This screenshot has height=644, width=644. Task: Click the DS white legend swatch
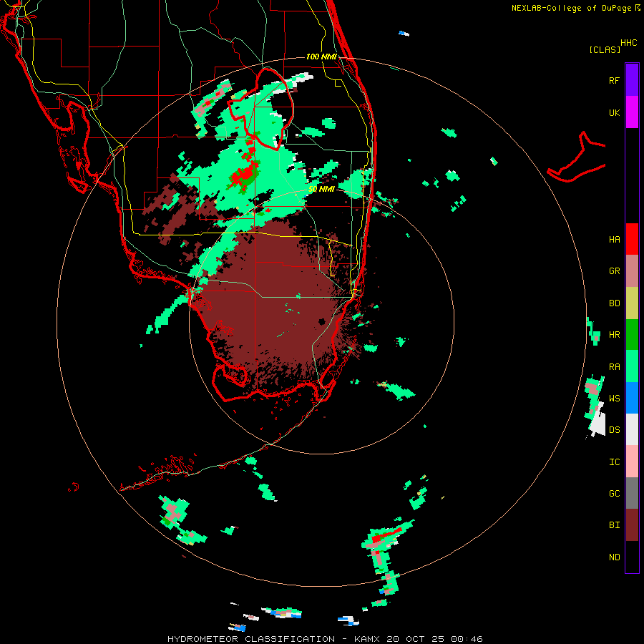click(x=632, y=429)
